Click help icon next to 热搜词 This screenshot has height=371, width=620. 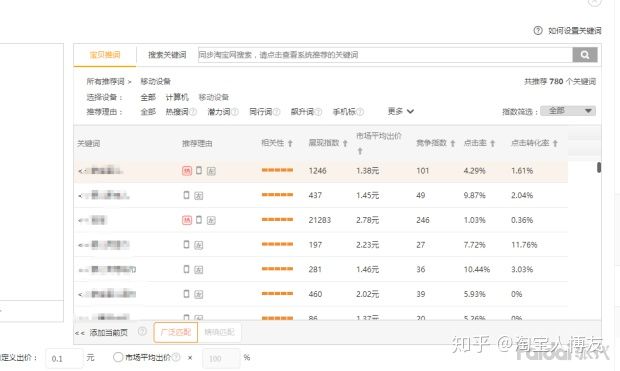click(x=193, y=112)
